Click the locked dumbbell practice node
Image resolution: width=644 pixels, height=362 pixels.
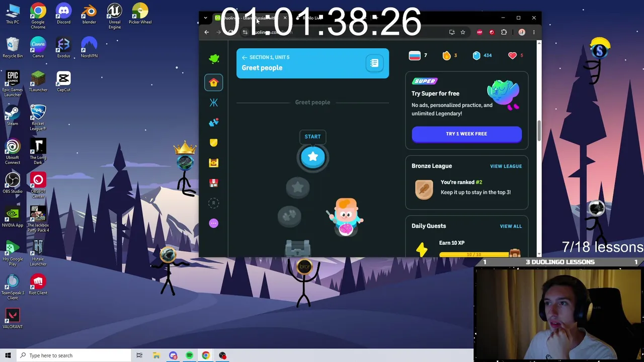289,216
